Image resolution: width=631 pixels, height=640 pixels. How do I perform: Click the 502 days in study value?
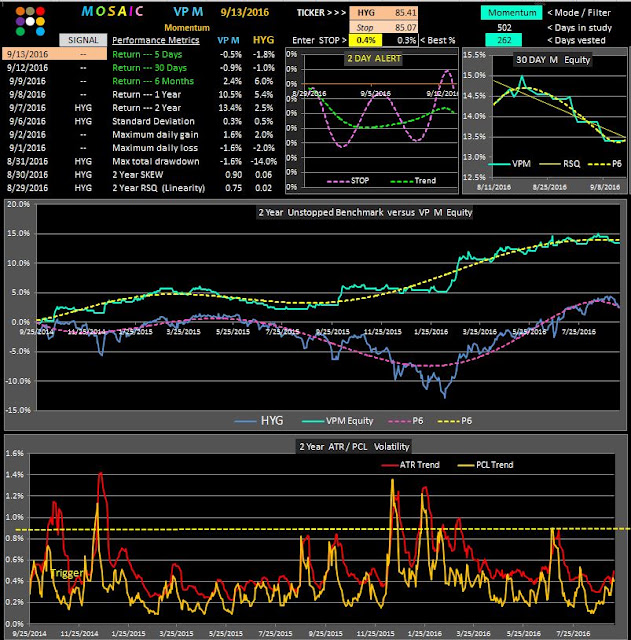pos(504,27)
